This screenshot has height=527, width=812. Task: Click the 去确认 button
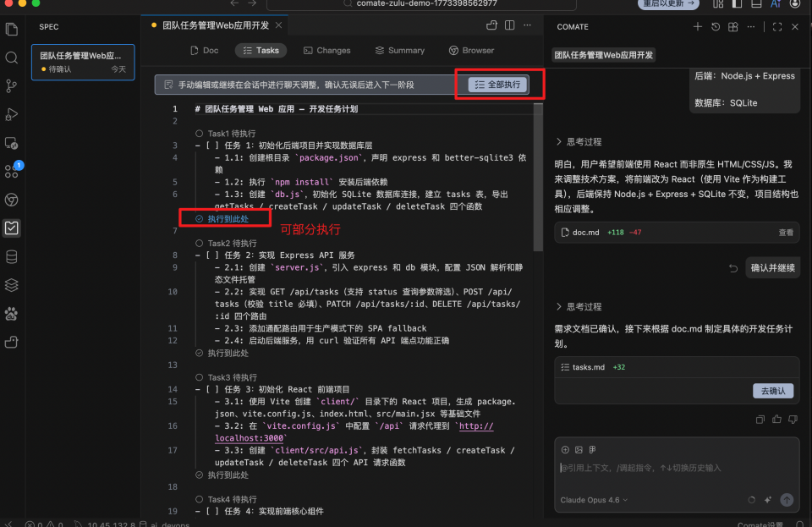point(773,391)
